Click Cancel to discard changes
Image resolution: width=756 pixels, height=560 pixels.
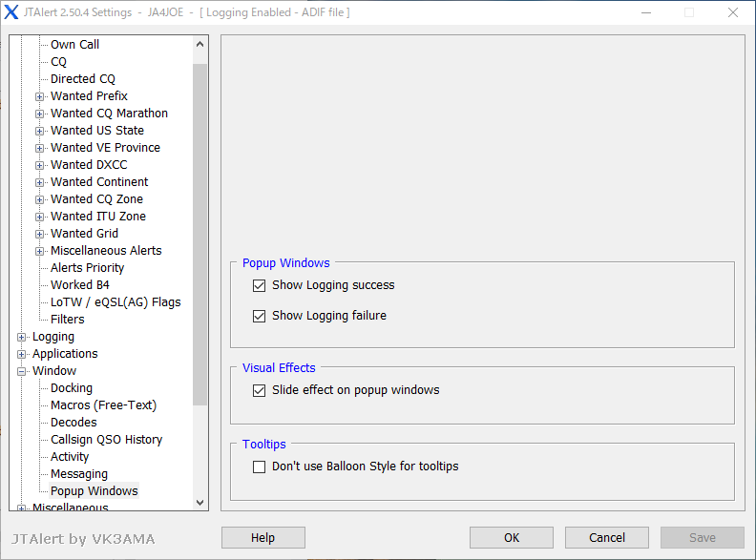(607, 537)
